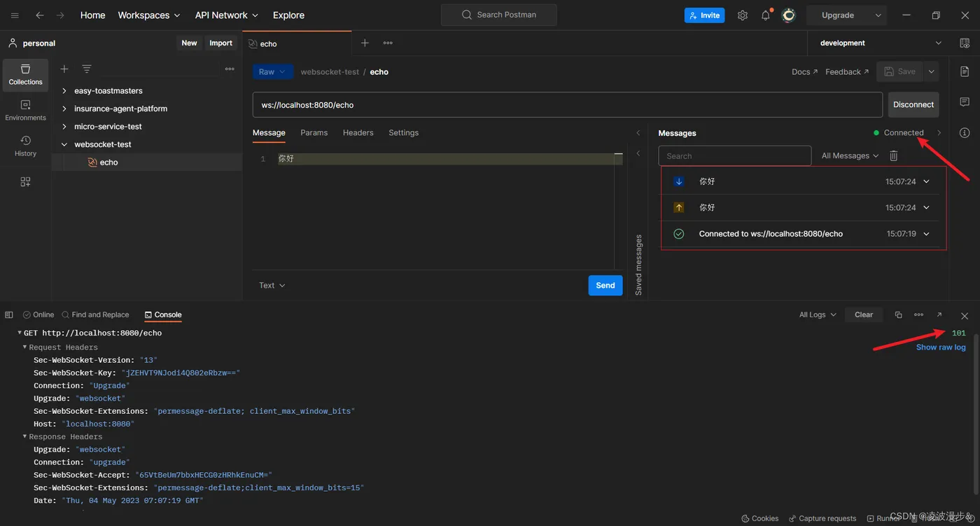Open Collections in the sidebar

click(26, 75)
